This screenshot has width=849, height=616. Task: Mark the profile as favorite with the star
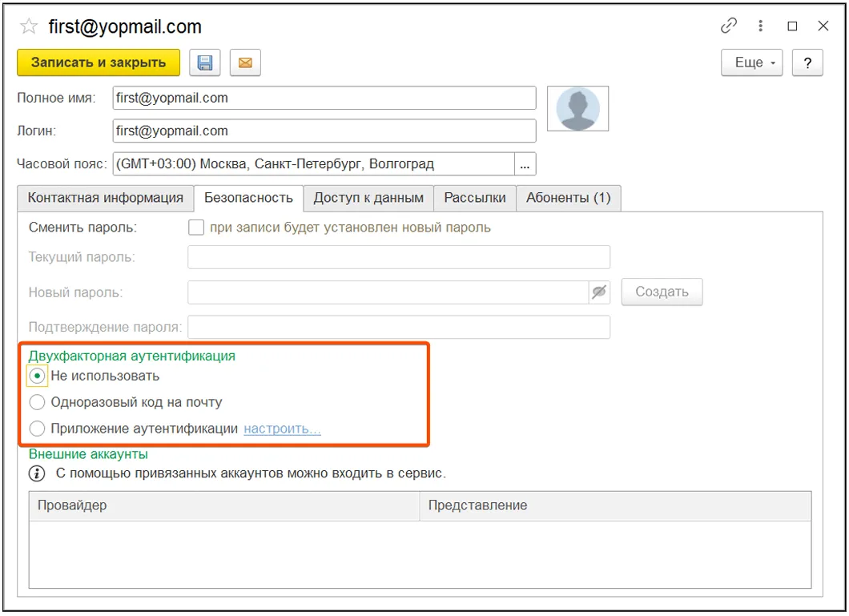29,26
